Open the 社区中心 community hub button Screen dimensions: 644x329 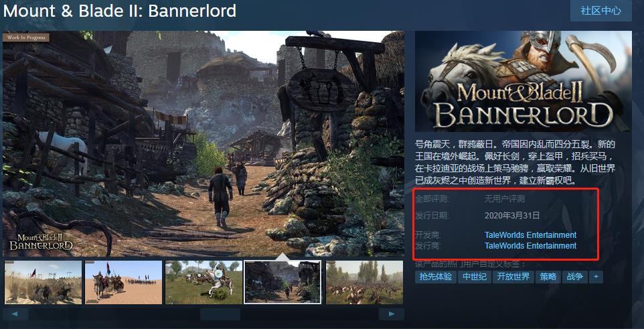point(601,11)
